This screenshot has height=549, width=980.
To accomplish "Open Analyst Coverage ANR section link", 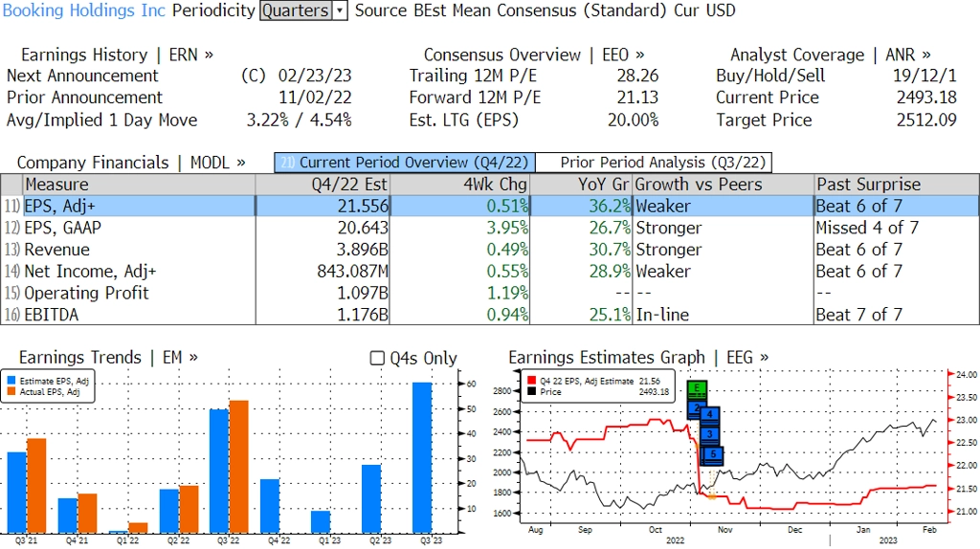I will 830,55.
